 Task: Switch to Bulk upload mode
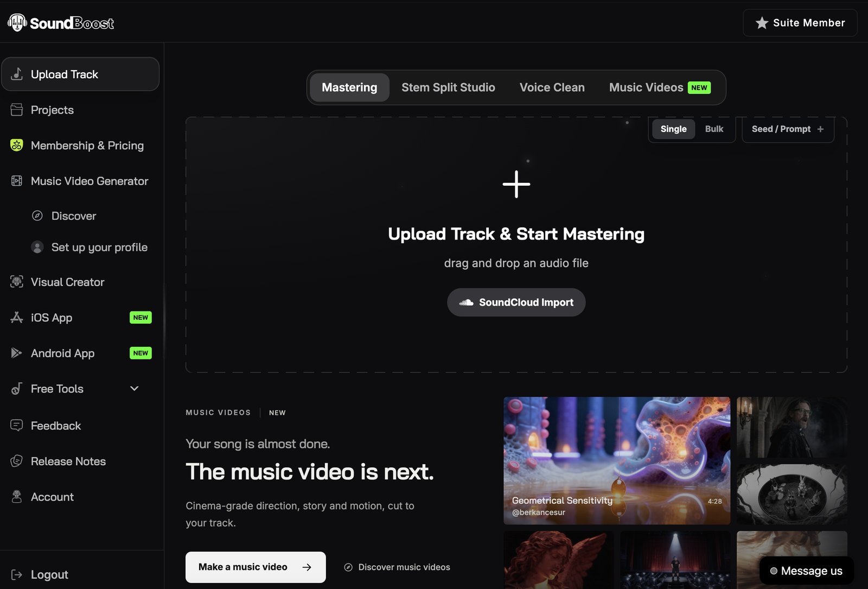pos(714,129)
